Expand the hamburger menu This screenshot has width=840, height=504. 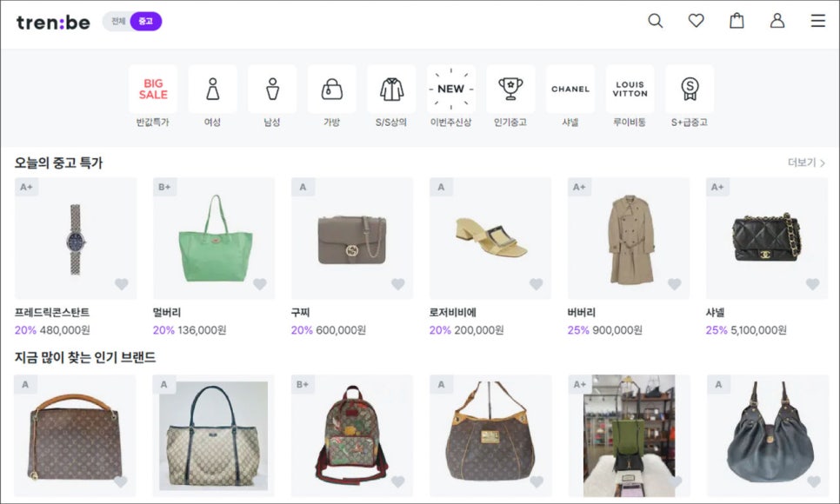(x=818, y=21)
